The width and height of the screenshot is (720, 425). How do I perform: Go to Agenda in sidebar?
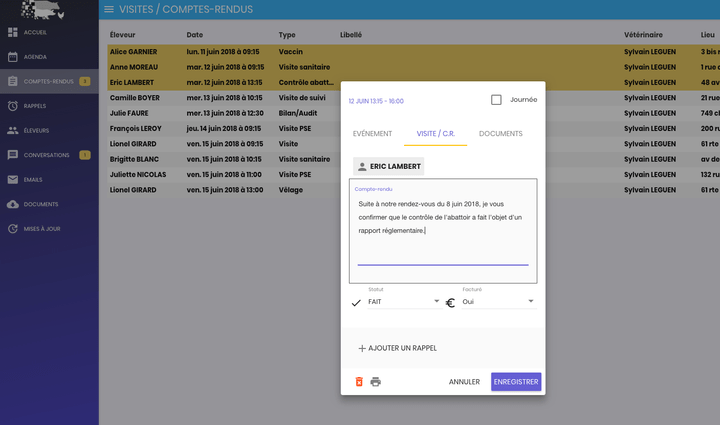(35, 57)
